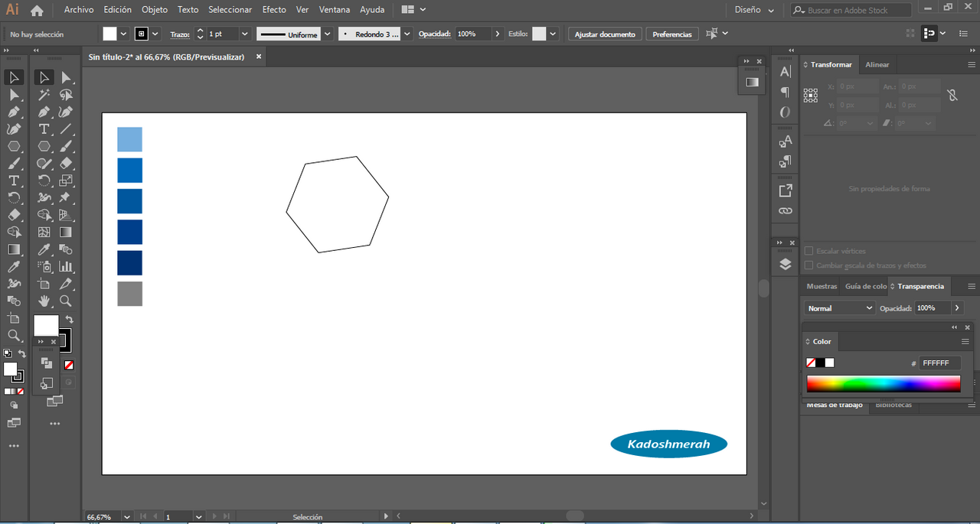This screenshot has height=524, width=980.
Task: Open the Asset Export panel icon
Action: tap(785, 190)
